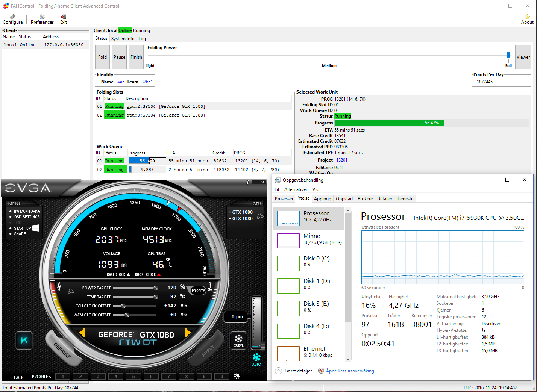
Task: Select the Minne graph thumbnail
Action: pyautogui.click(x=288, y=241)
